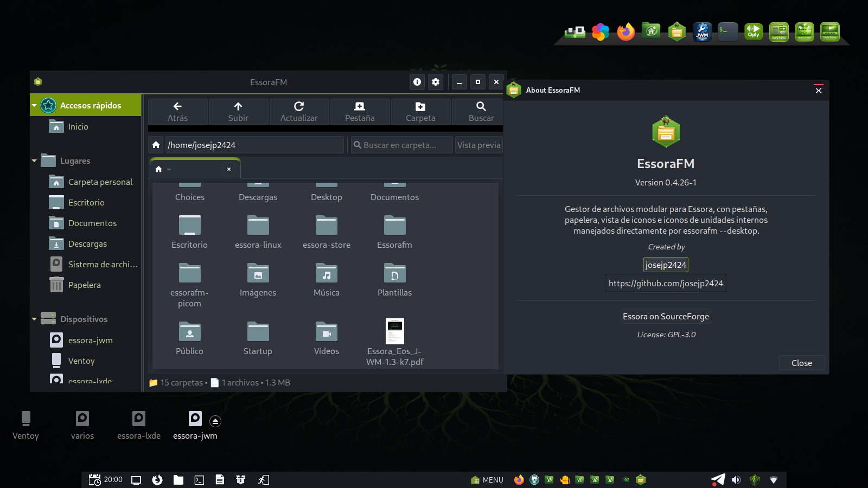Toggle the Vista previa preview pane

click(478, 145)
